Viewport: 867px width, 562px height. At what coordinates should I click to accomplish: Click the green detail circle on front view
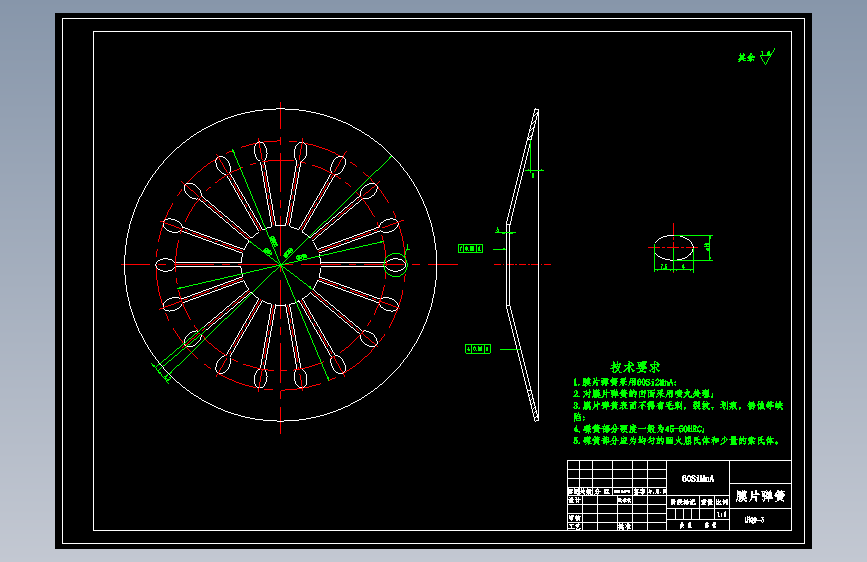pos(395,264)
